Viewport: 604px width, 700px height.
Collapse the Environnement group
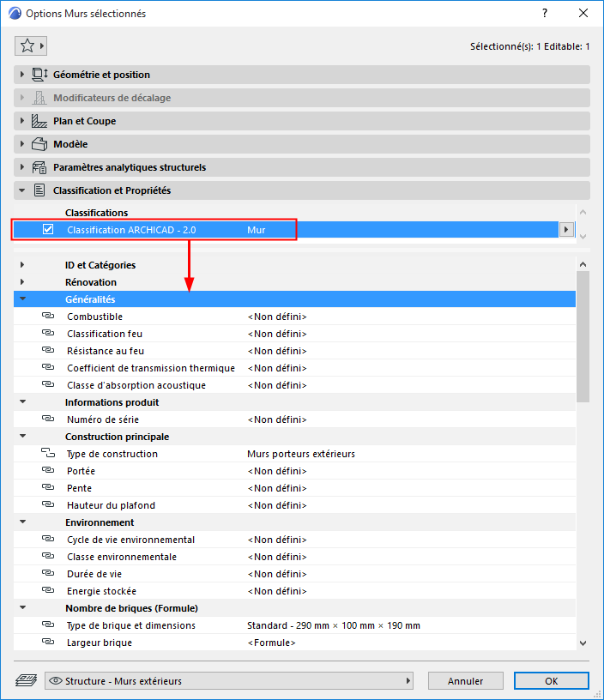pos(23,522)
